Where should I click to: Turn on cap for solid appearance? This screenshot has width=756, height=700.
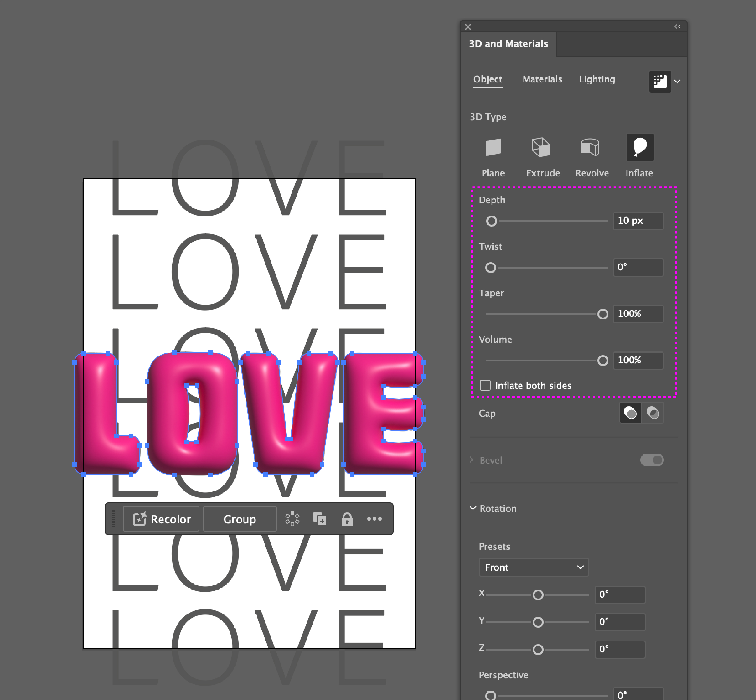coord(630,412)
